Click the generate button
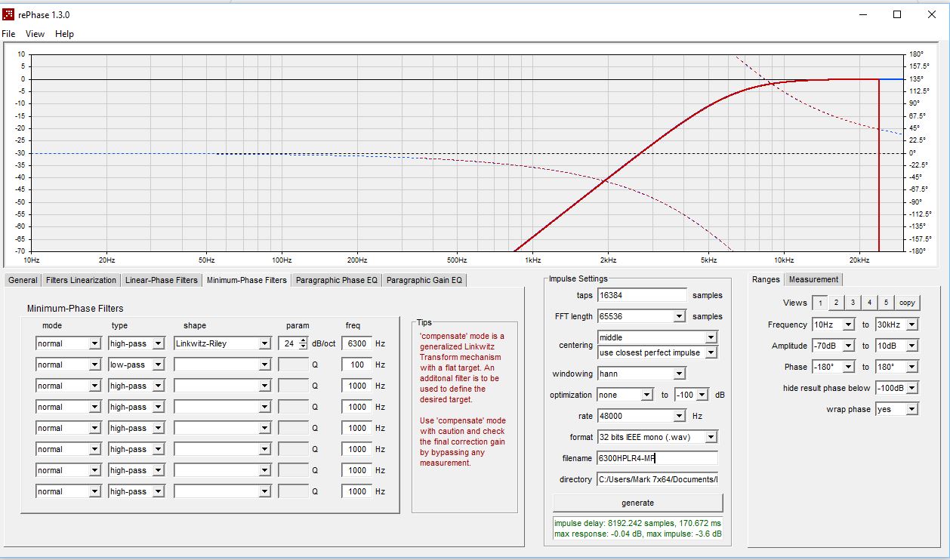Screen dimensions: 950x560 pos(638,503)
